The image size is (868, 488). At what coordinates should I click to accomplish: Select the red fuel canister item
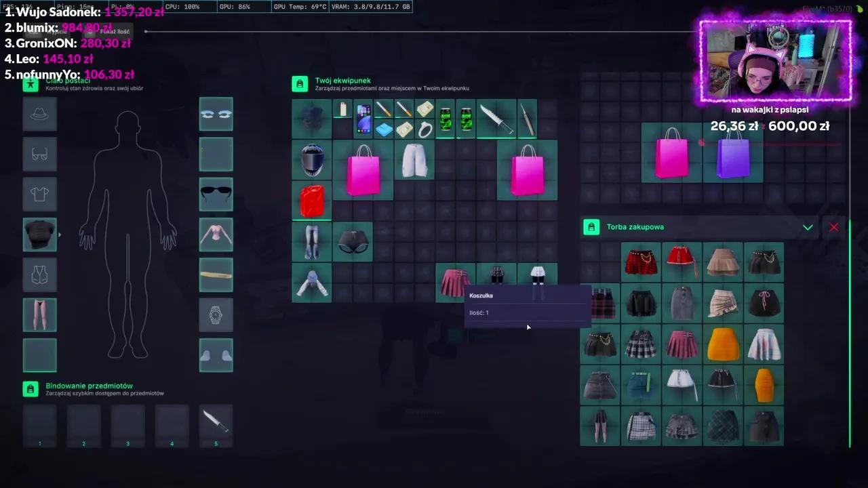tap(312, 201)
